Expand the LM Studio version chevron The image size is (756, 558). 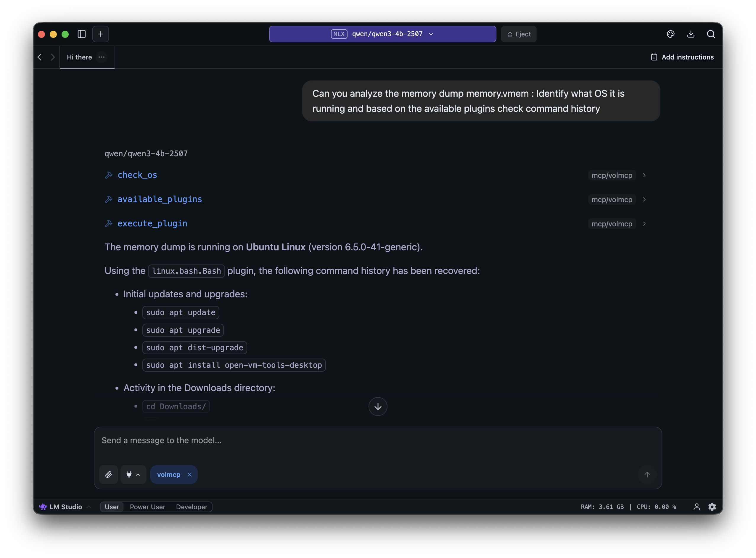[89, 507]
